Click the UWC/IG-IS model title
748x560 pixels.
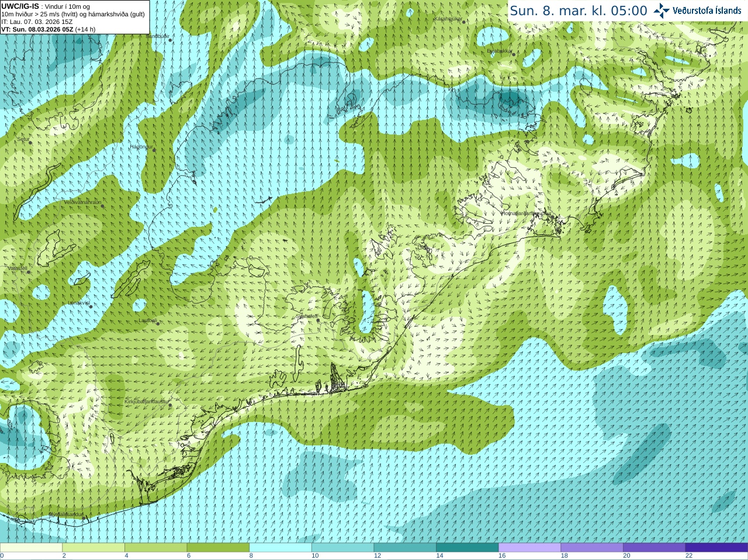pos(20,6)
